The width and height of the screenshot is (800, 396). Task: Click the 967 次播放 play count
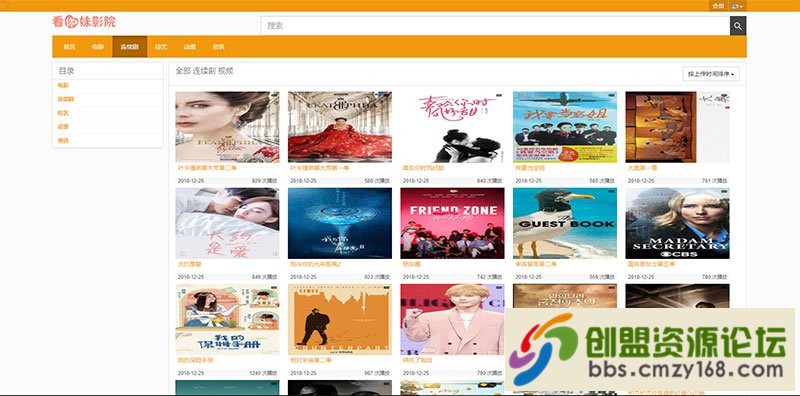pos(377,373)
